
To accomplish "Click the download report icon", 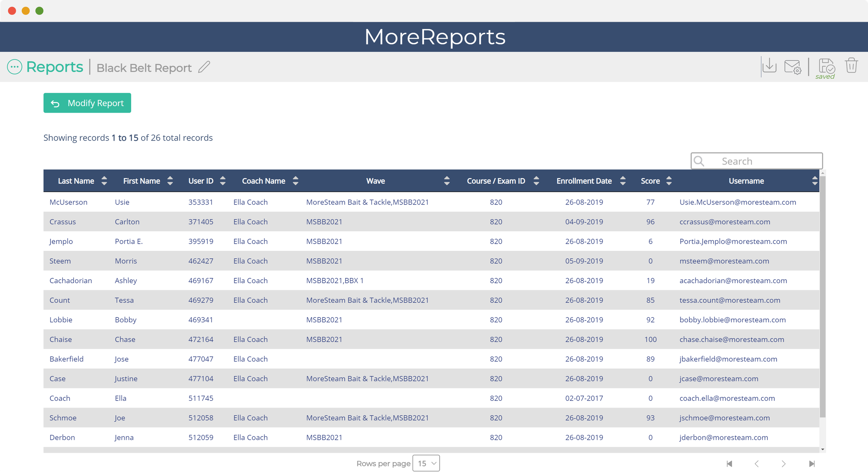I will 769,66.
